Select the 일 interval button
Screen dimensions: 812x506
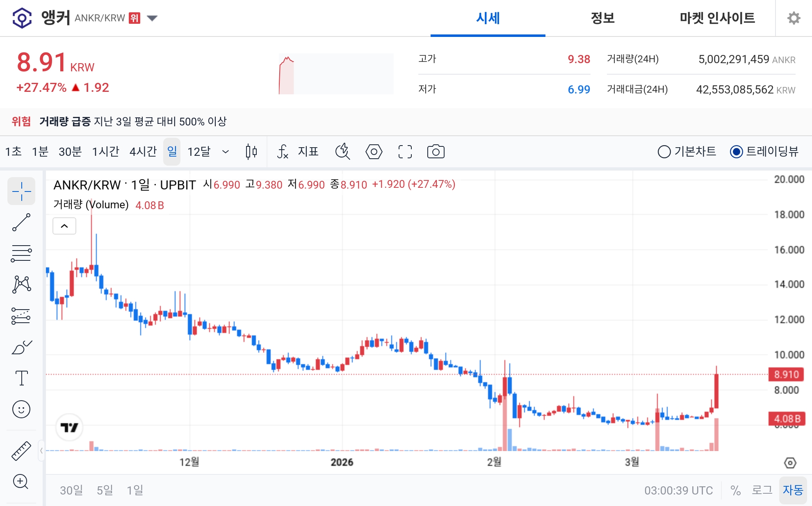[172, 151]
